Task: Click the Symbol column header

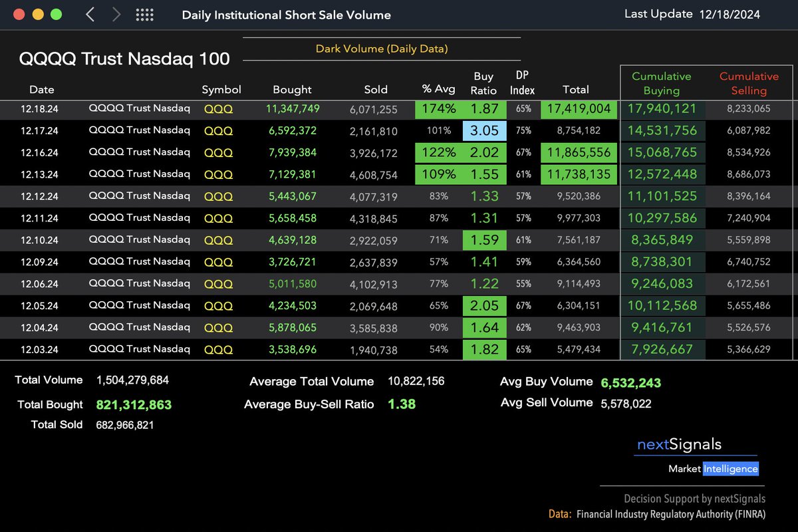Action: (221, 89)
